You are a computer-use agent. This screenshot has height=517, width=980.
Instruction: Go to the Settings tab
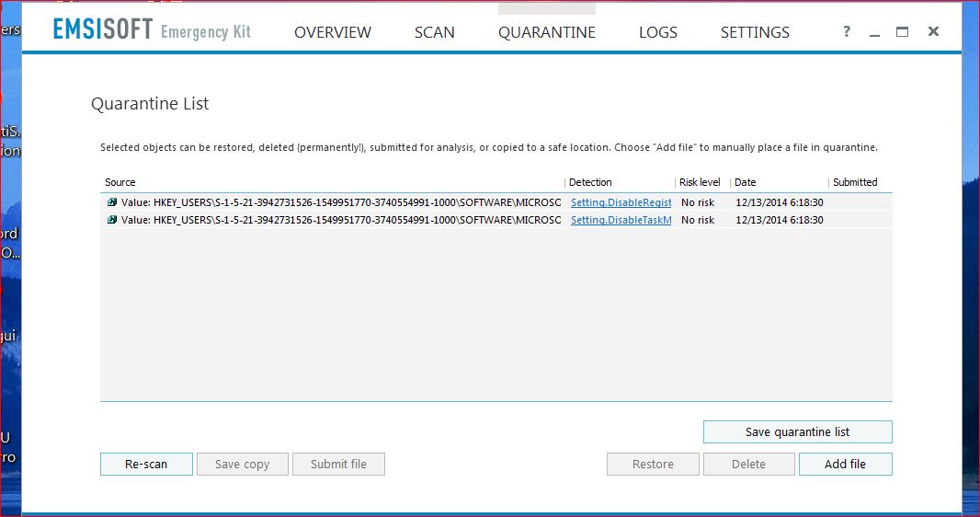coord(755,32)
